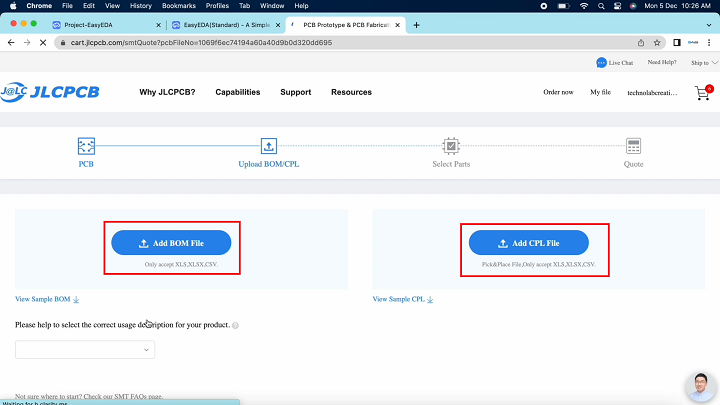Screen dimensions: 720x405
Task: Open the Wi-Fi status menu
Action: [x=584, y=6]
